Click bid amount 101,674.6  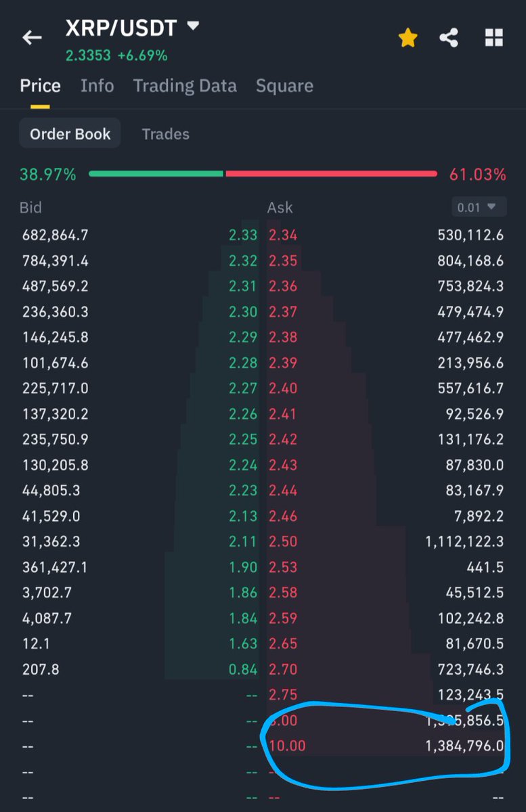[x=55, y=363]
